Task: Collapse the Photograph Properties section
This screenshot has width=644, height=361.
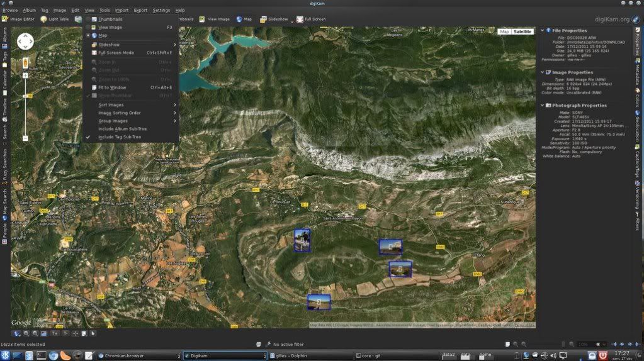Action: click(543, 106)
